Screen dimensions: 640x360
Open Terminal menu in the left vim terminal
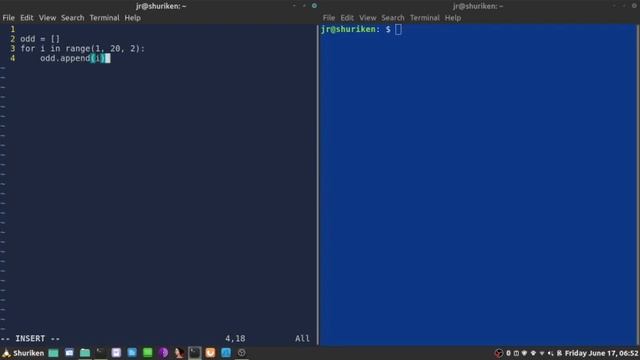tap(104, 18)
